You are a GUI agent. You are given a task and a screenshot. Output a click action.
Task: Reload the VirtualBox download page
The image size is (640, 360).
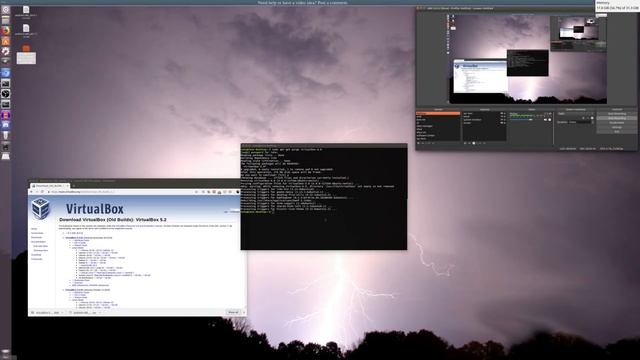click(42, 192)
